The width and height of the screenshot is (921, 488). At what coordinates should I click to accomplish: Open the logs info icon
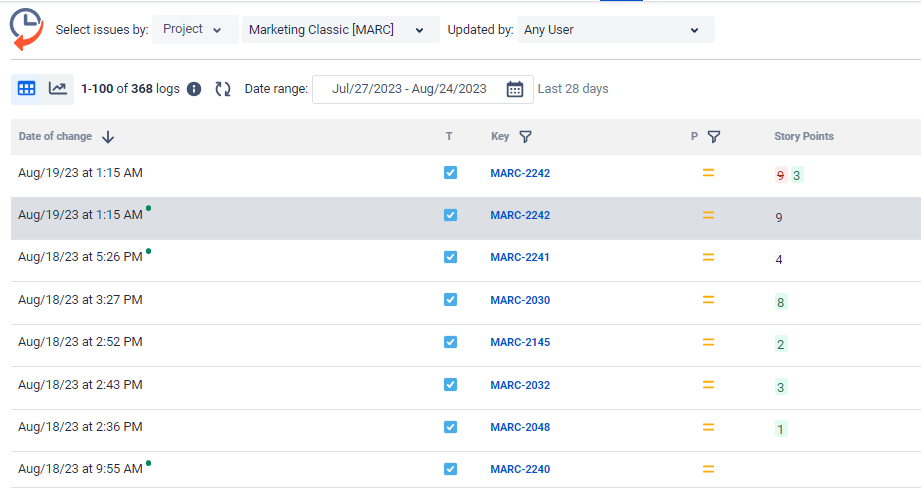tap(194, 89)
